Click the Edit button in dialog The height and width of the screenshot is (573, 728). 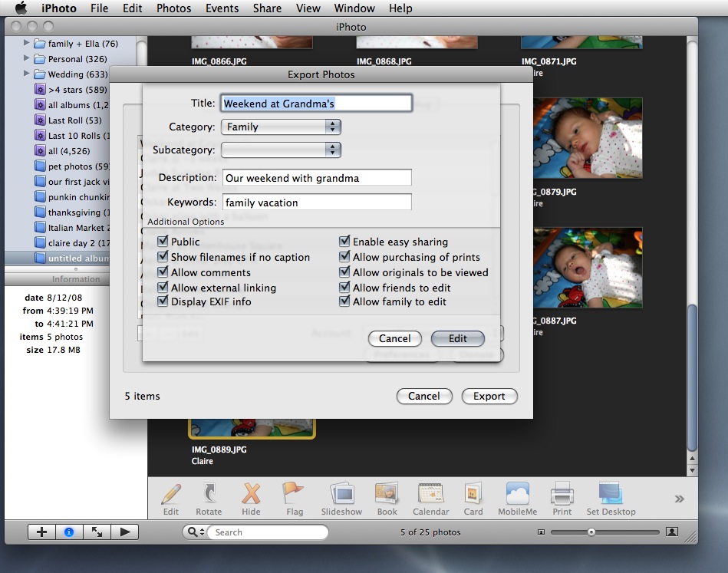click(458, 338)
